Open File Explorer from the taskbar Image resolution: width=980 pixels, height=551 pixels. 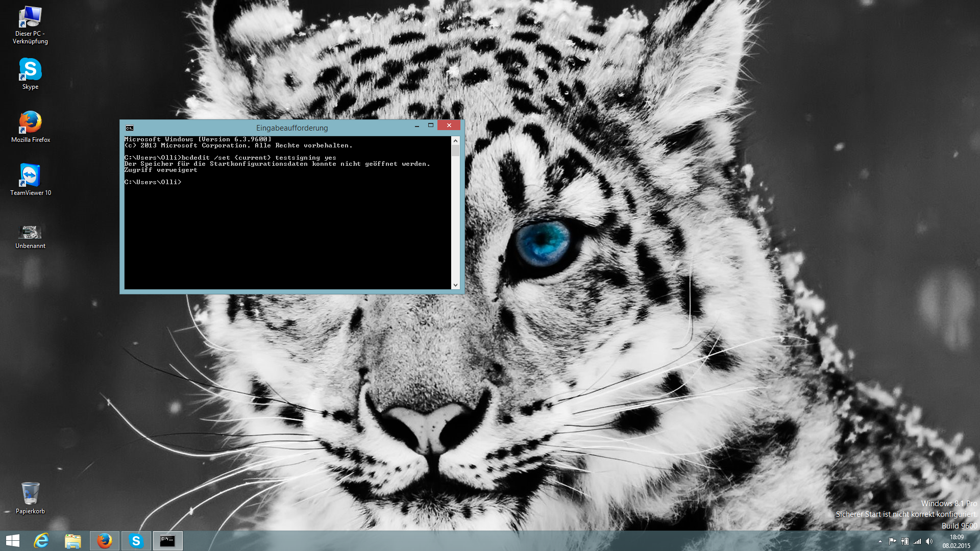[x=73, y=541]
